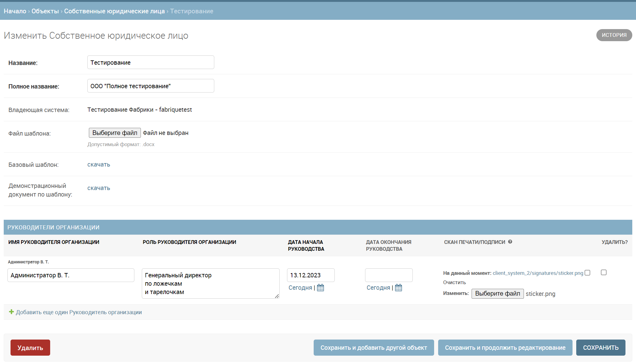Open the sticker.png signature file link
636x364 pixels.
pyautogui.click(x=538, y=273)
